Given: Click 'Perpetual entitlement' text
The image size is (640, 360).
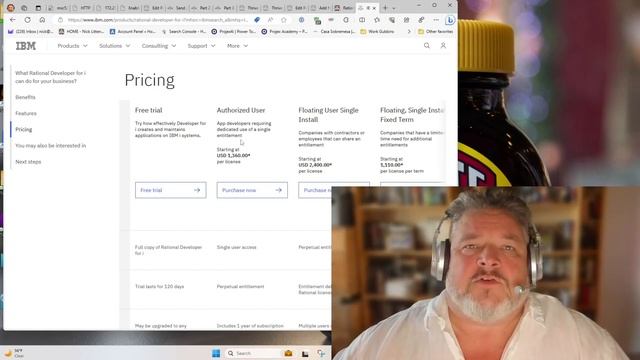Looking at the screenshot, I should click(240, 287).
